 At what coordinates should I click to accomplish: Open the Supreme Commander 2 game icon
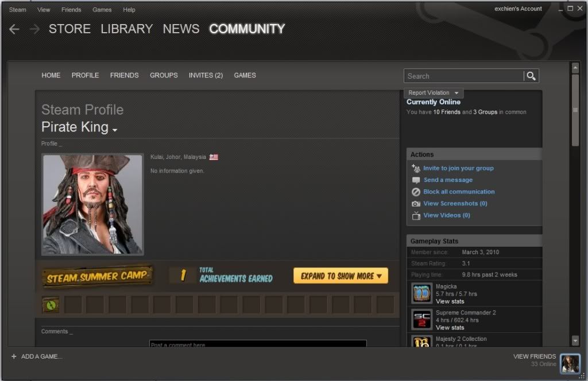click(422, 320)
